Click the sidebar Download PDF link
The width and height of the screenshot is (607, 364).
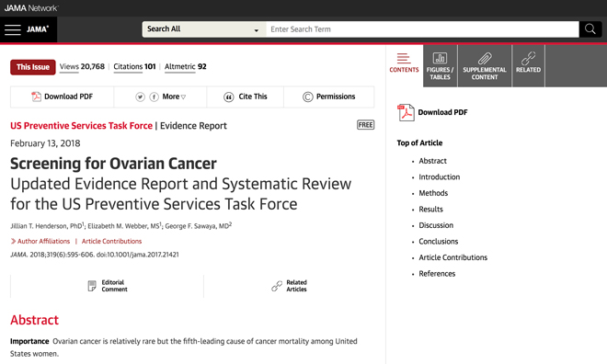pyautogui.click(x=432, y=112)
